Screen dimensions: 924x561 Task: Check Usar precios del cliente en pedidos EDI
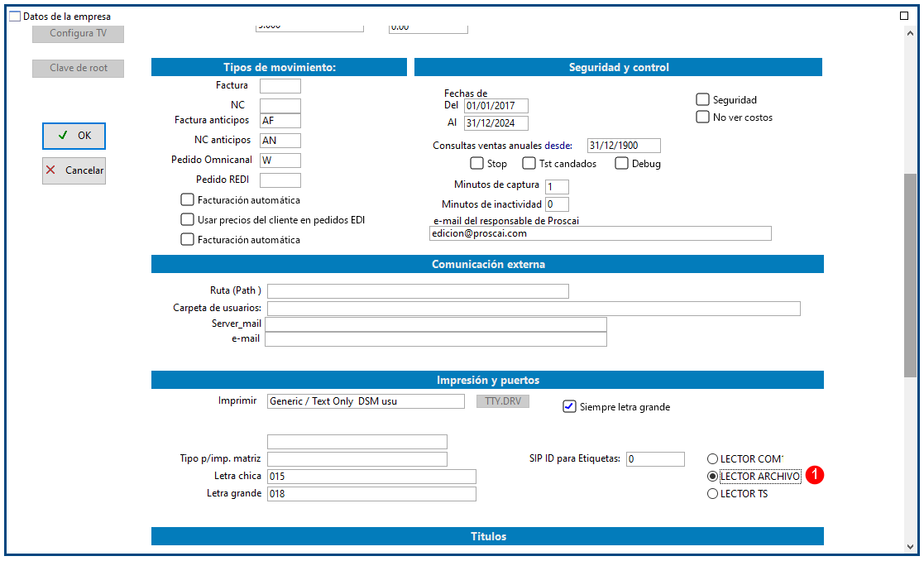[x=188, y=220]
